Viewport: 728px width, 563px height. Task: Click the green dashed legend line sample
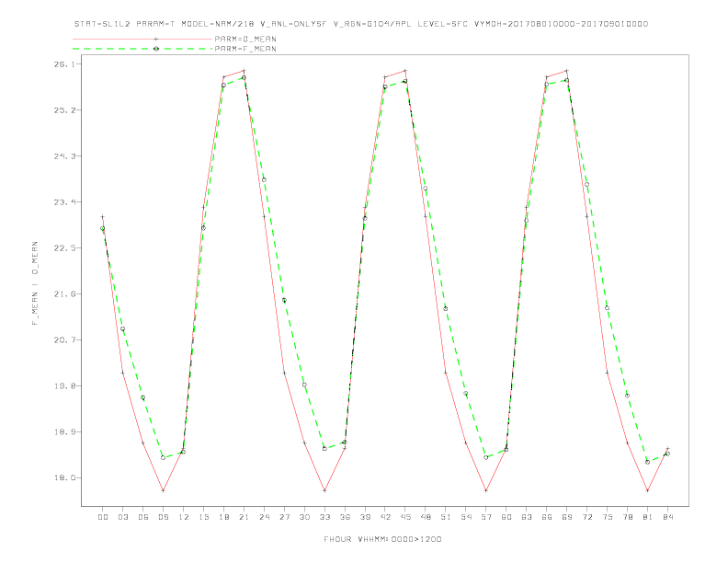click(142, 49)
